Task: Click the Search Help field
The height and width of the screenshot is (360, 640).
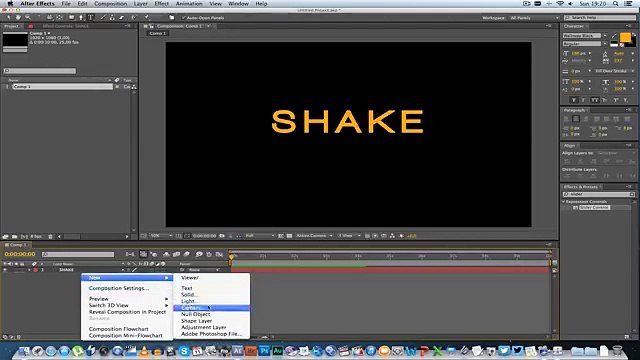Action: click(600, 18)
